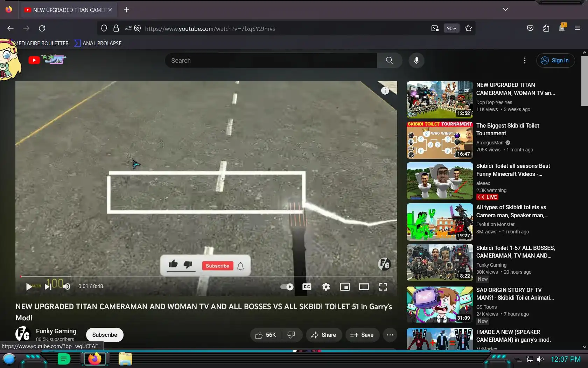Switch to miniplayer mode
The width and height of the screenshot is (588, 368).
point(345,287)
